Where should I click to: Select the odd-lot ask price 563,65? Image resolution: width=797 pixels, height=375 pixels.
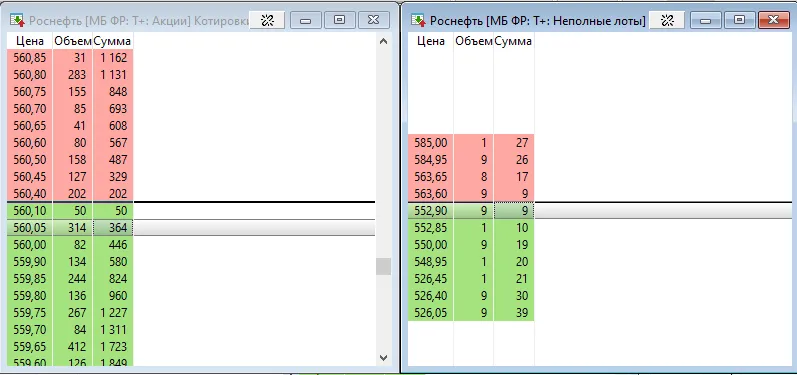click(x=431, y=177)
